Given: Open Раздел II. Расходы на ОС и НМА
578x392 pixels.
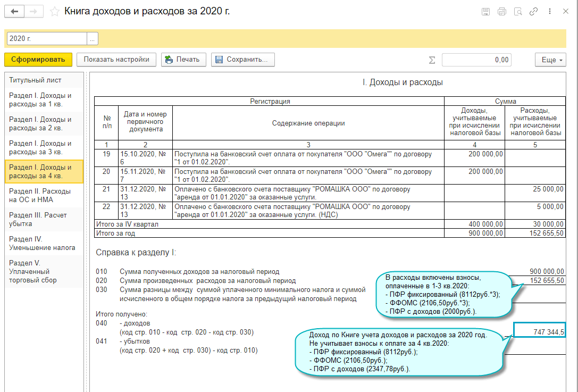Looking at the screenshot, I should (44, 195).
